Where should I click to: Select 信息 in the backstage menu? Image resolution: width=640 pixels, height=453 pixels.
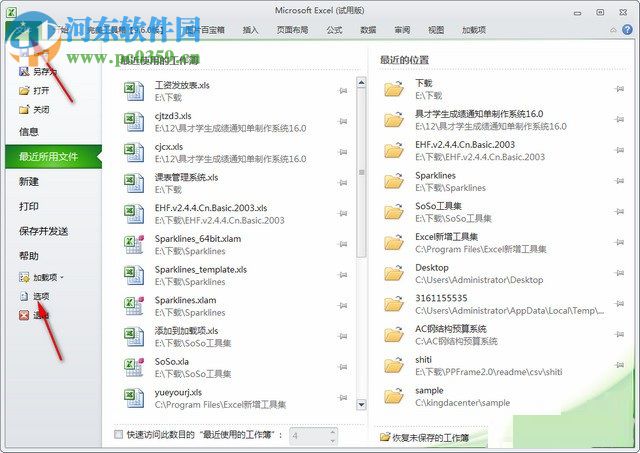pos(53,132)
